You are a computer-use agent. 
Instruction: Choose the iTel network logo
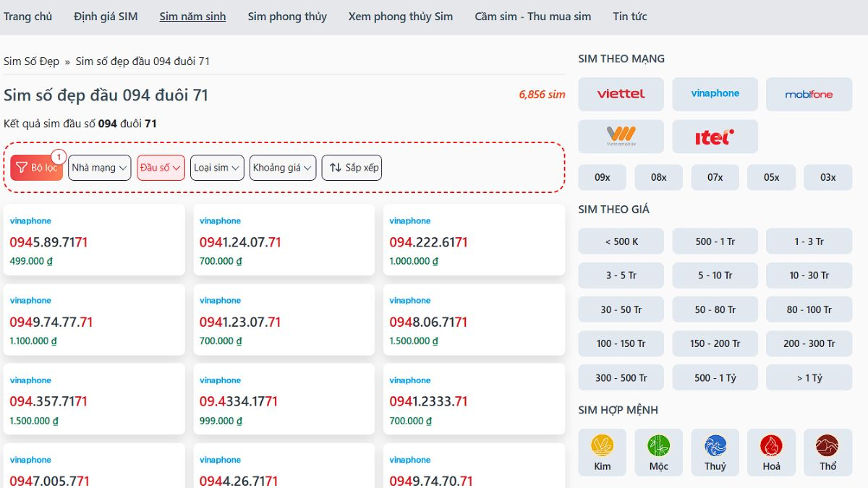coord(715,137)
